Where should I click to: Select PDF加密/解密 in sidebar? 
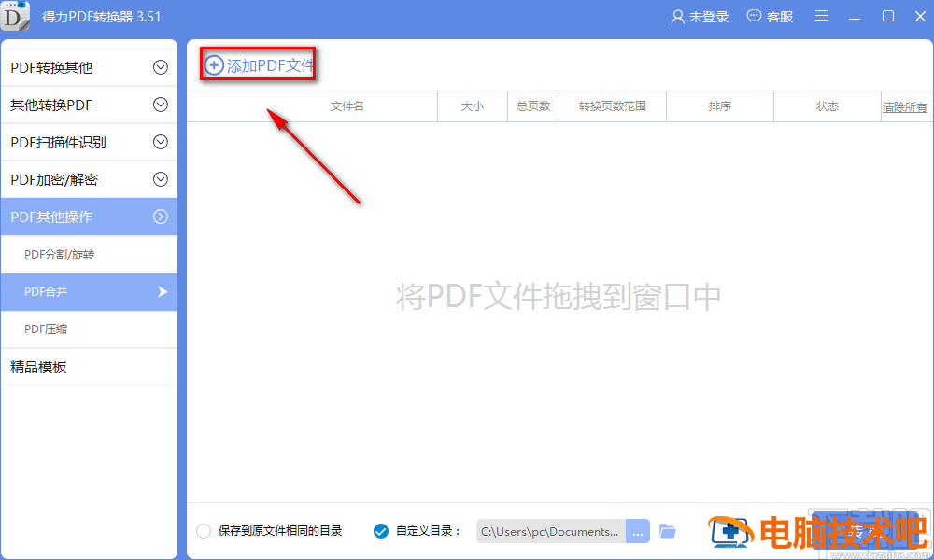(89, 179)
